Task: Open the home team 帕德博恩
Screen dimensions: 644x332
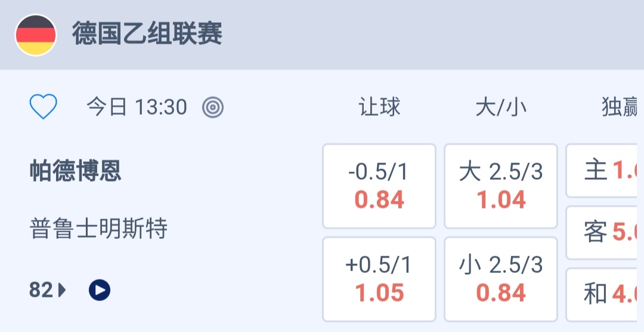Action: (x=76, y=171)
